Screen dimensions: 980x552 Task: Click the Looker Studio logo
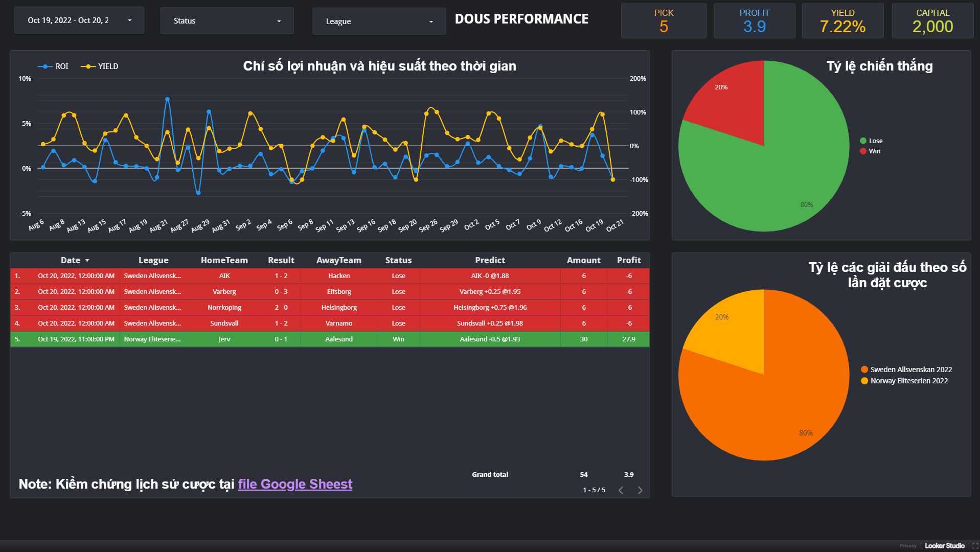pos(944,546)
